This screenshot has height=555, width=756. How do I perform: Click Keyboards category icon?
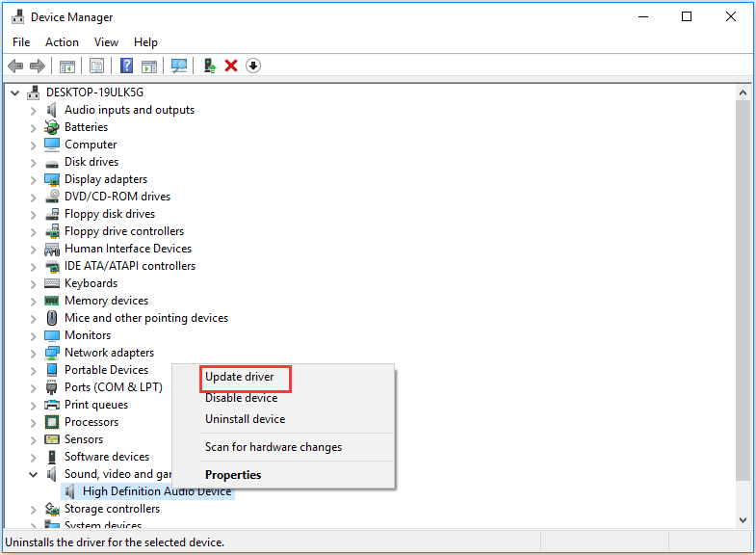pos(52,283)
